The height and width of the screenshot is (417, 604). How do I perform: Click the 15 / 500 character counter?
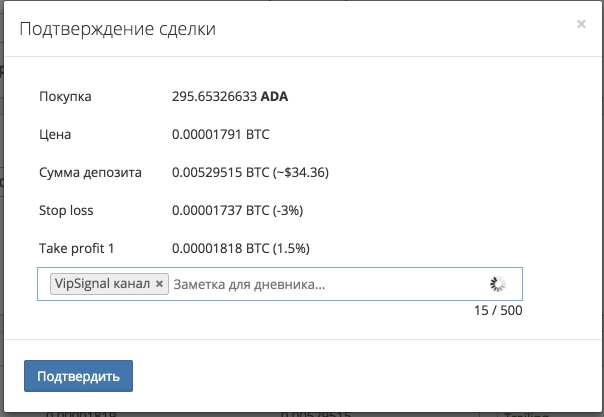coord(498,311)
